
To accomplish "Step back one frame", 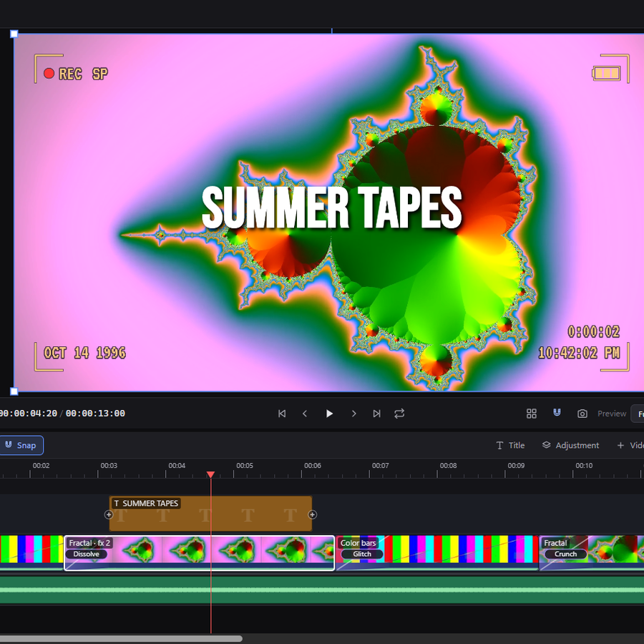I will tap(305, 414).
